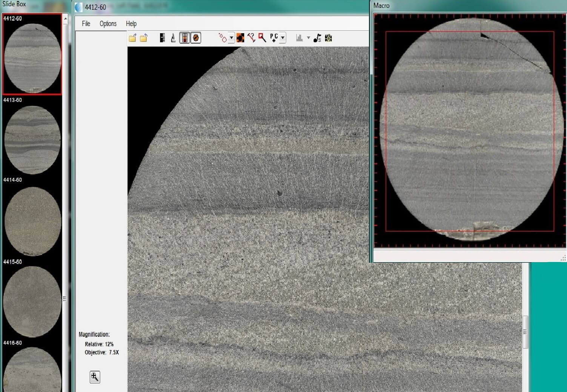This screenshot has width=567, height=392.
Task: Click the grayed histogram chart icon
Action: [x=300, y=38]
